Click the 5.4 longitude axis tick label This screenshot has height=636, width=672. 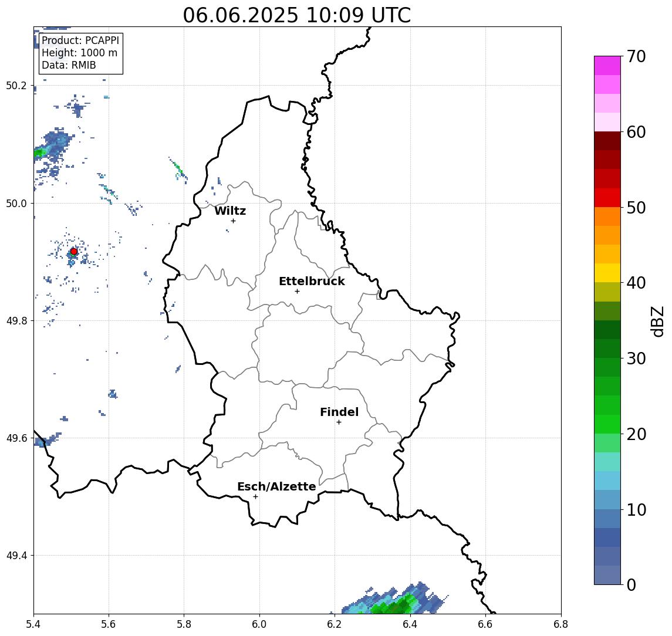click(x=33, y=624)
